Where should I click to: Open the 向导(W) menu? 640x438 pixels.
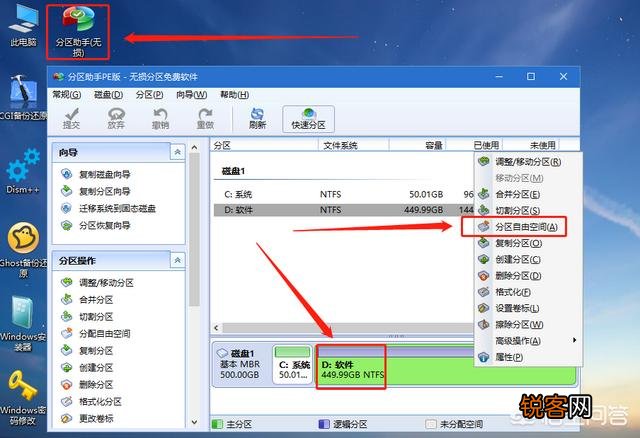pyautogui.click(x=191, y=95)
